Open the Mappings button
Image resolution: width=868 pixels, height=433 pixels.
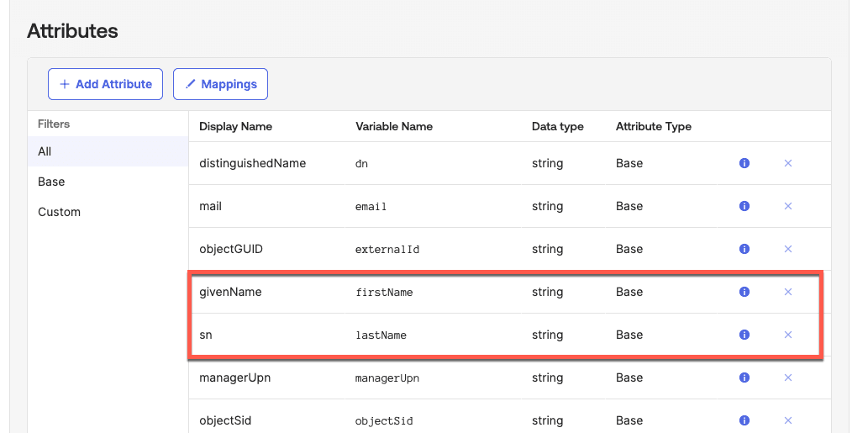point(220,84)
